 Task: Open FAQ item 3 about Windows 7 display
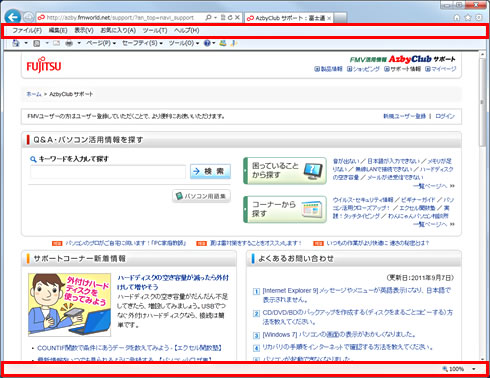[339, 334]
